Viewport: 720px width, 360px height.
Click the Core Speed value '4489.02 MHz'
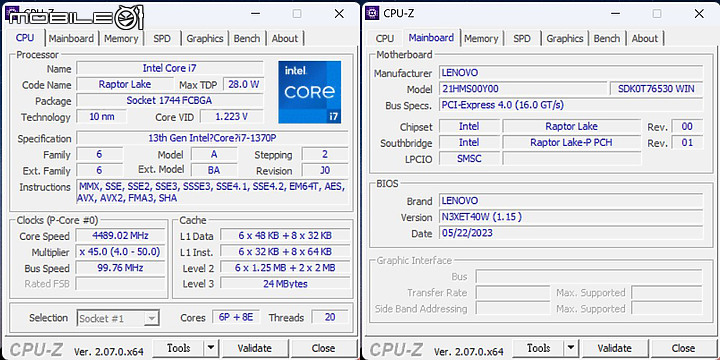click(x=120, y=236)
